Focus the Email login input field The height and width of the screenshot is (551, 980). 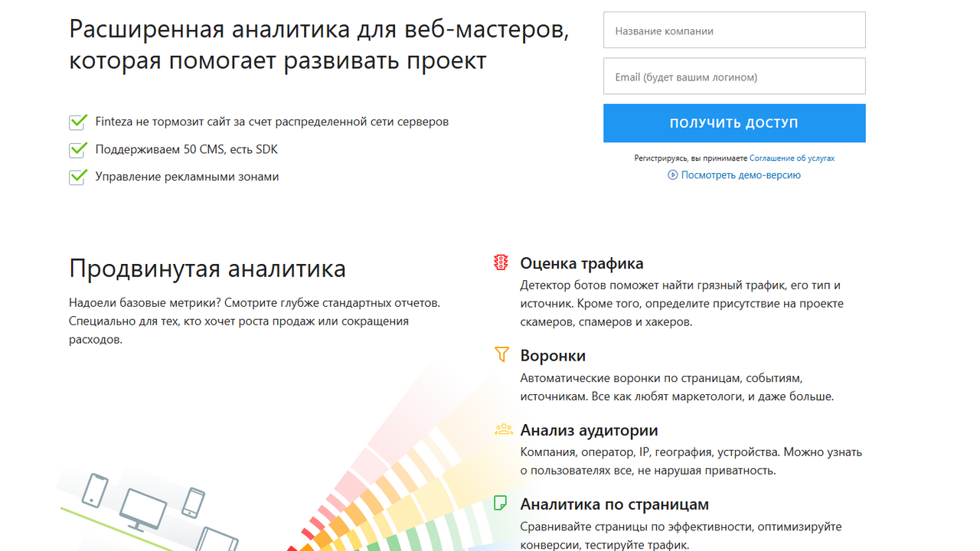coord(734,77)
